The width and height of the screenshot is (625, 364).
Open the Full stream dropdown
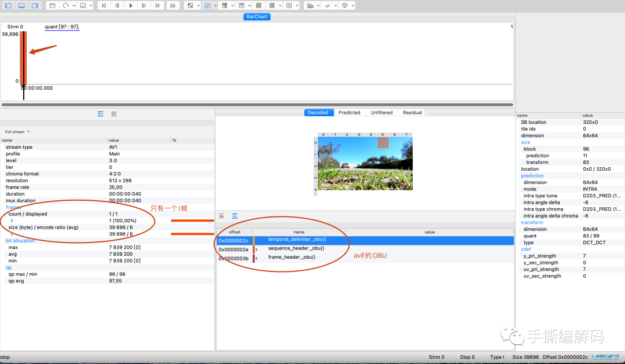click(17, 132)
